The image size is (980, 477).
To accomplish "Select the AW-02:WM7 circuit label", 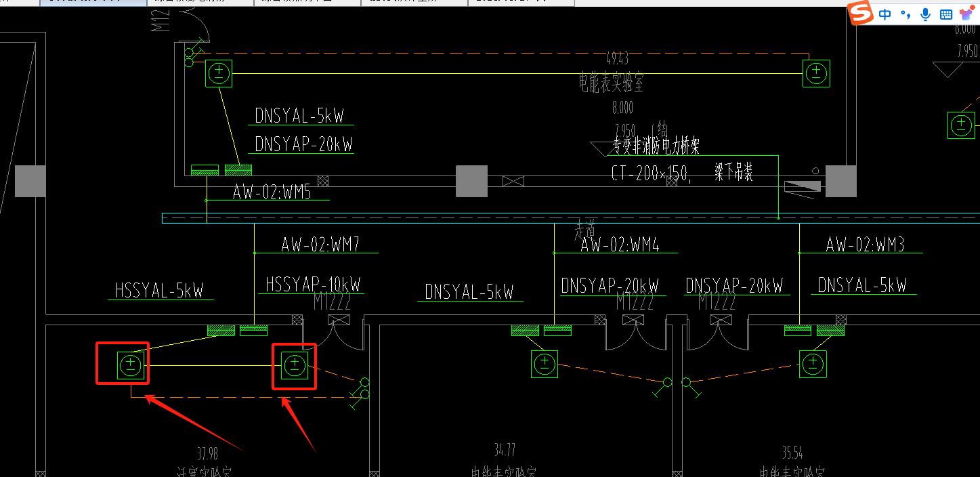I will click(x=320, y=245).
